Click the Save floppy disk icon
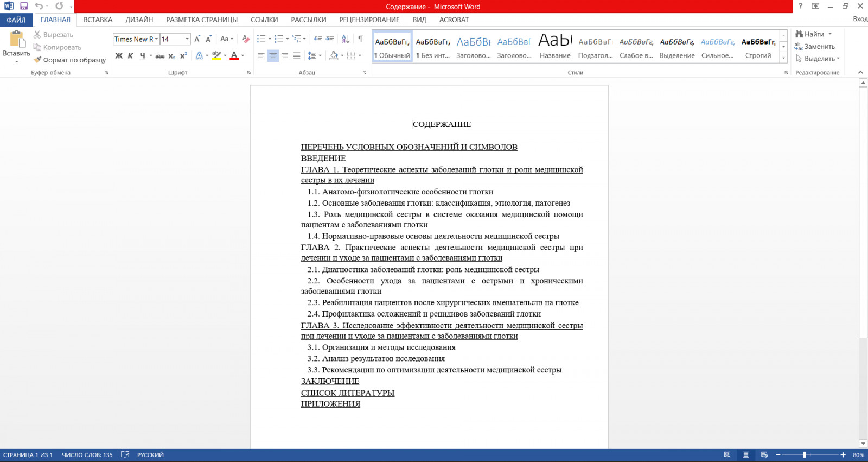This screenshot has height=462, width=868. [x=23, y=6]
